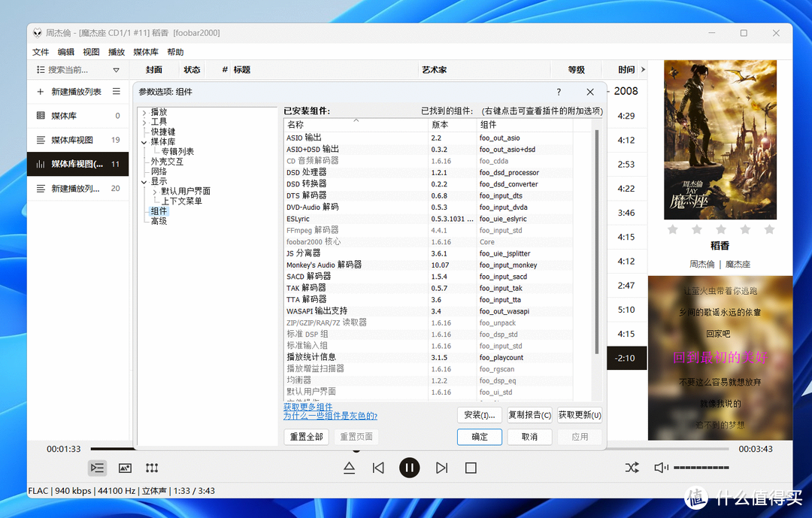This screenshot has height=518, width=812.
Task: Sort components by 名称 column header
Action: [x=356, y=125]
